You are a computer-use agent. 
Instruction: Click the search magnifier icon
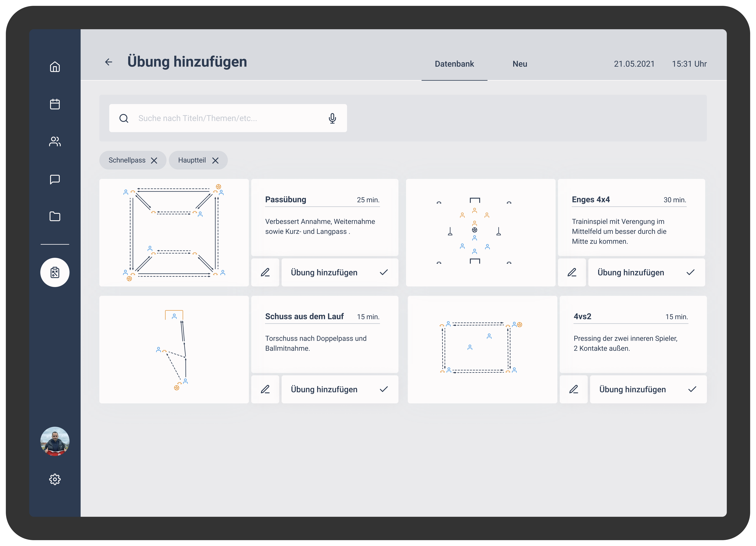pos(124,118)
